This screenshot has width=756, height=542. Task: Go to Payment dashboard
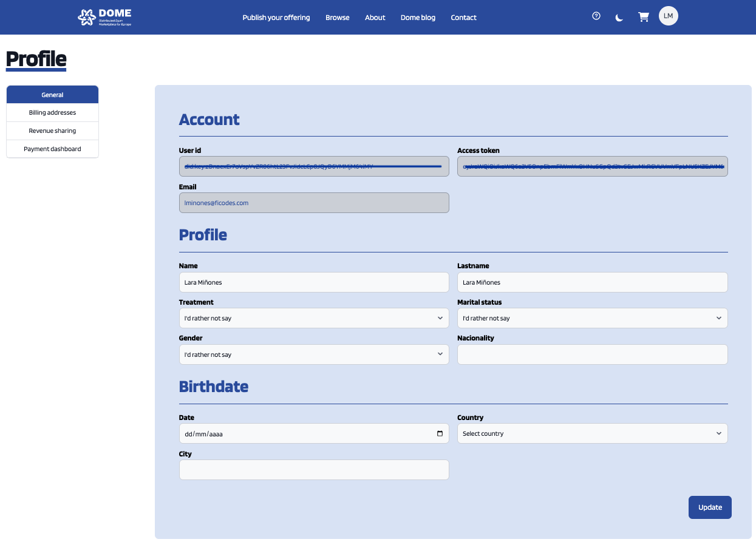pyautogui.click(x=52, y=149)
